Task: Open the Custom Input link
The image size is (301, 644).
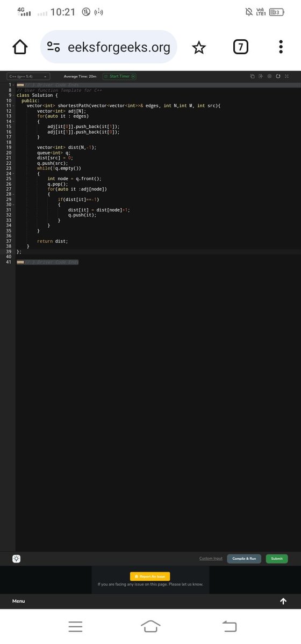Action: pos(211,559)
